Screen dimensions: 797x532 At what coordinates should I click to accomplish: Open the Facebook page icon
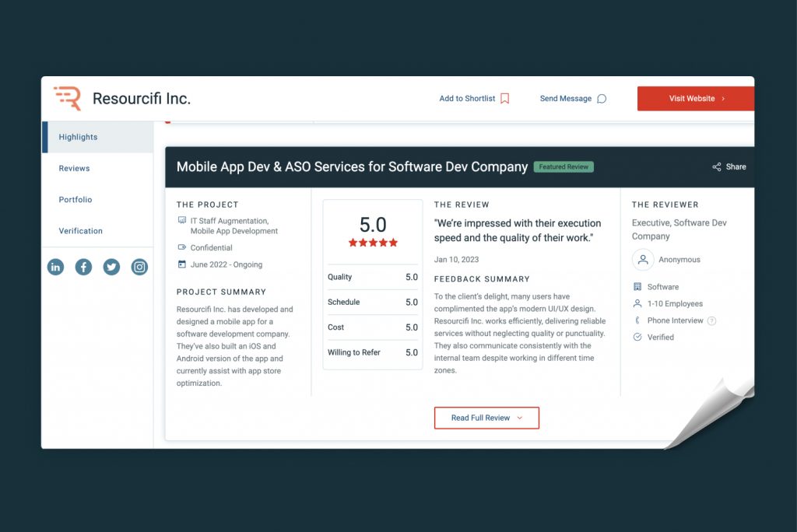83,268
